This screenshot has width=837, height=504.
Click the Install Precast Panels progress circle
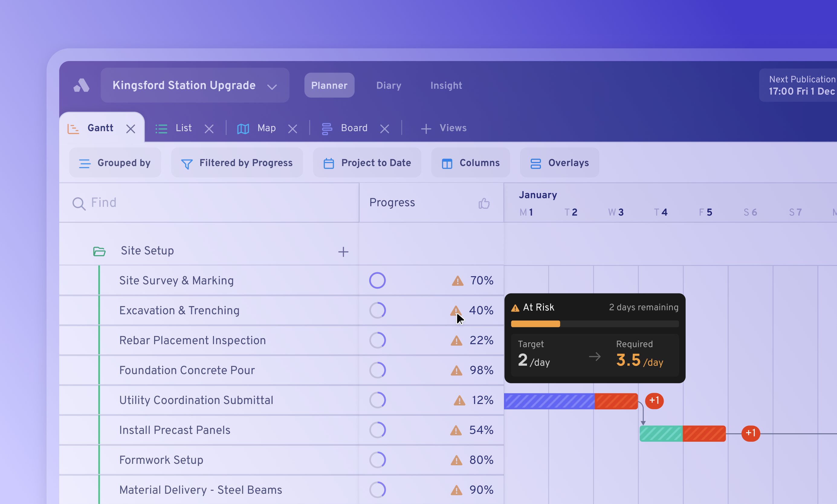click(377, 430)
